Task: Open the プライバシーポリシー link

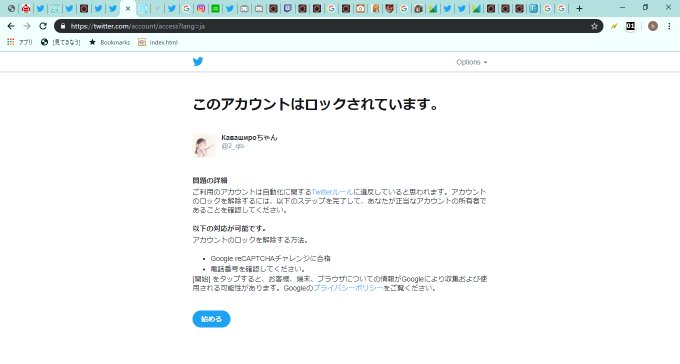Action: coord(348,288)
